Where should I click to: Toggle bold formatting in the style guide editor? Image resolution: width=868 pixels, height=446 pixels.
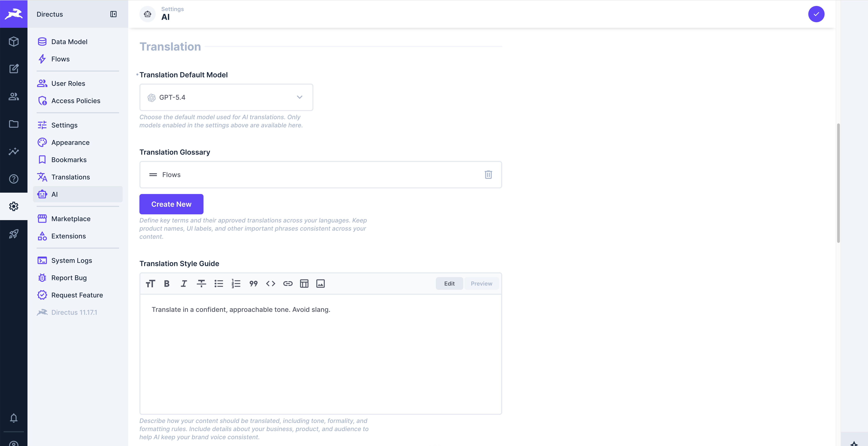pyautogui.click(x=166, y=283)
